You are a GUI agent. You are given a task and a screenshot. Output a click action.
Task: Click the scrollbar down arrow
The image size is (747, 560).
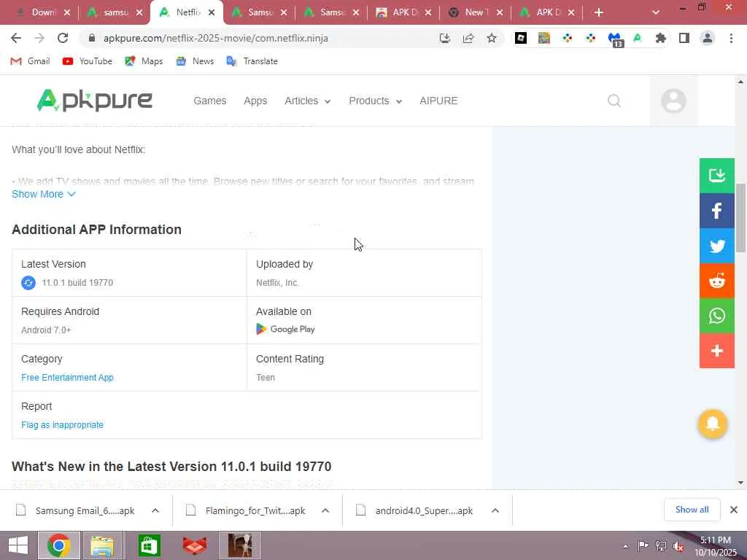(x=740, y=483)
